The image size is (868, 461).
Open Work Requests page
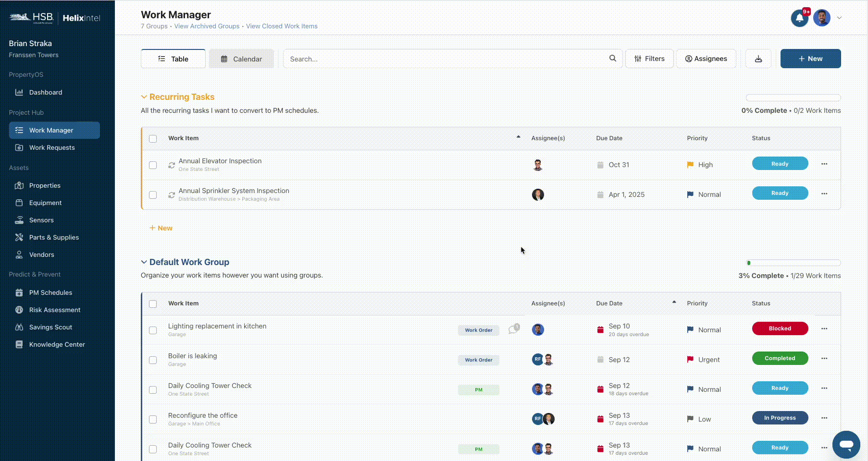pos(52,147)
